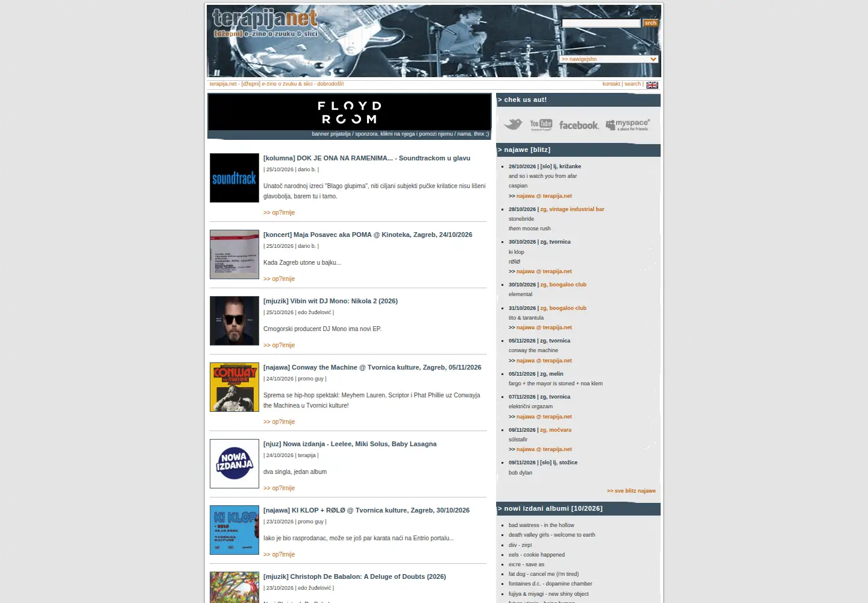Screen dimensions: 868x603
Task: Open Conway the Machine najawa headline
Action: [373, 367]
